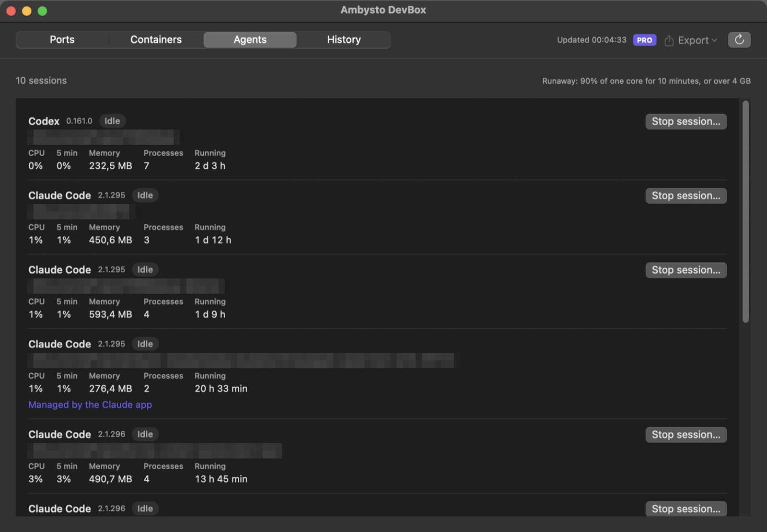The image size is (767, 532).
Task: Open the Export dropdown chevron
Action: pos(714,40)
